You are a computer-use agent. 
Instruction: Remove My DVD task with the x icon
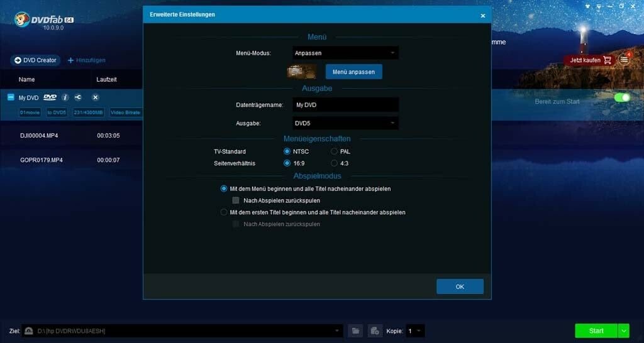coord(96,97)
